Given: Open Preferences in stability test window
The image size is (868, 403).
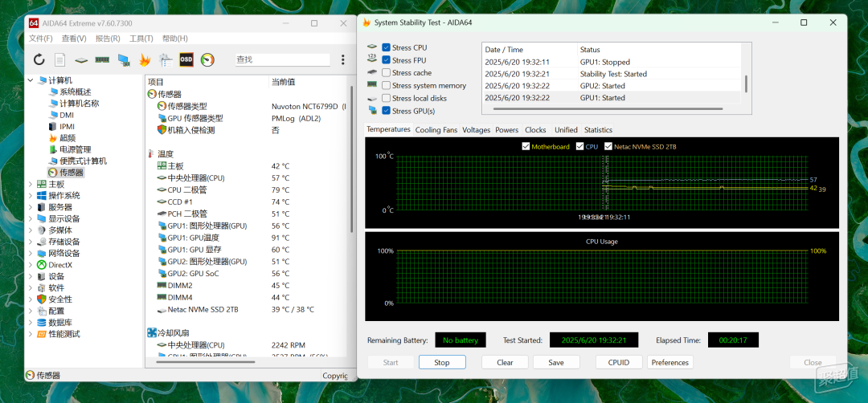Looking at the screenshot, I should [669, 363].
